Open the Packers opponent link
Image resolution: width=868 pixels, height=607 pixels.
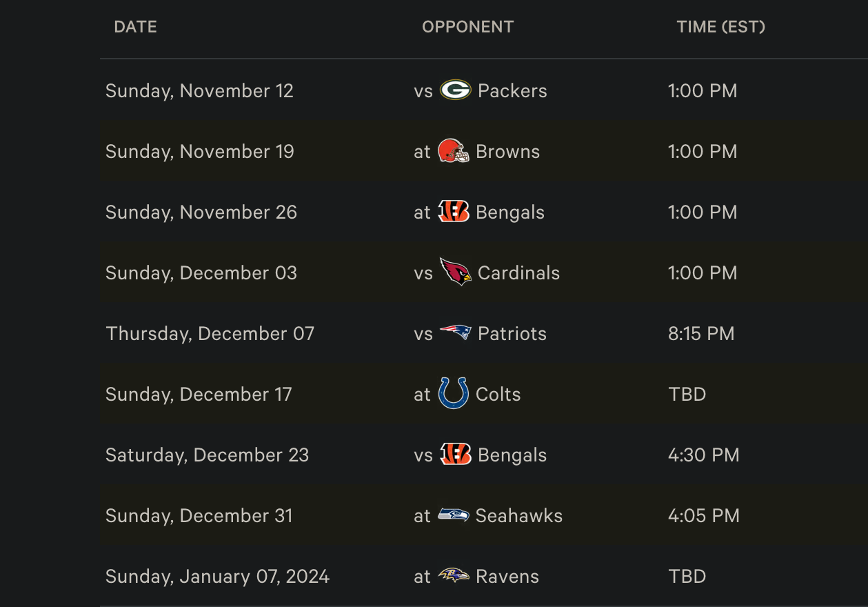click(512, 91)
